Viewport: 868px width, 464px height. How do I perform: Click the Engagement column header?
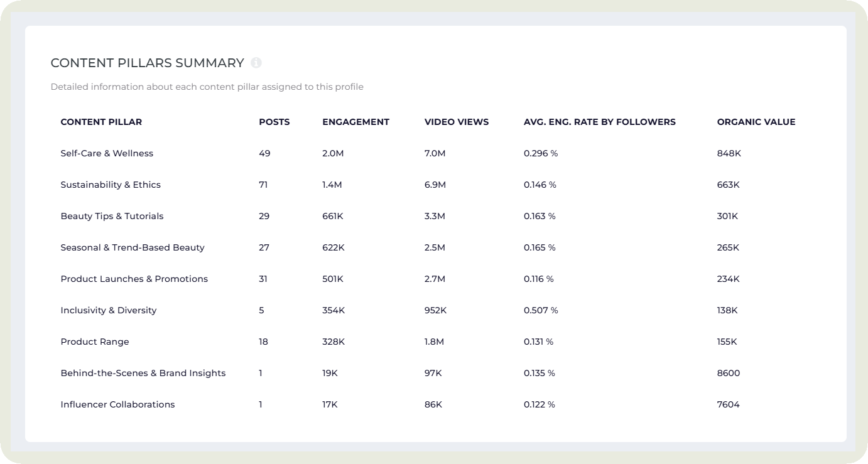pos(355,122)
